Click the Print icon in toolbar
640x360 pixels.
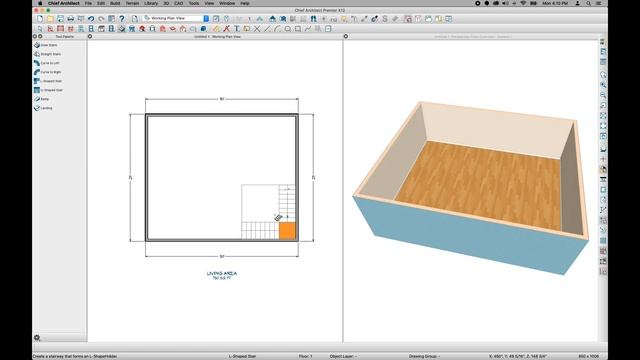[x=70, y=19]
